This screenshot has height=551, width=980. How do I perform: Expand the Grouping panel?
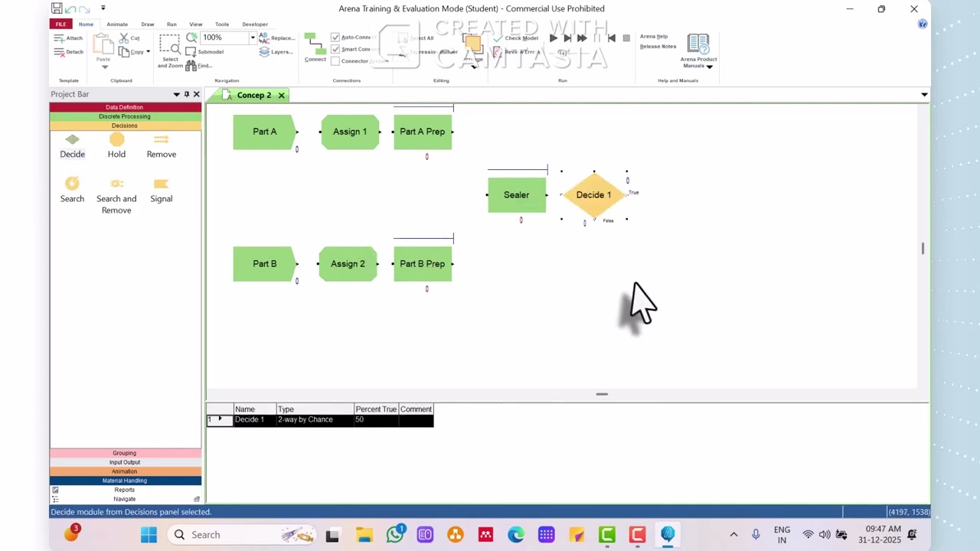(x=126, y=453)
